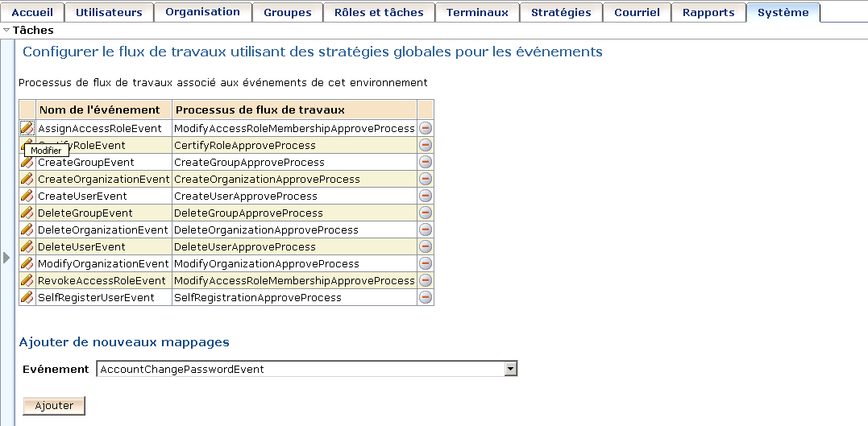Edit the DeleteUserEvent workflow mapping
868x426 pixels.
(x=27, y=246)
